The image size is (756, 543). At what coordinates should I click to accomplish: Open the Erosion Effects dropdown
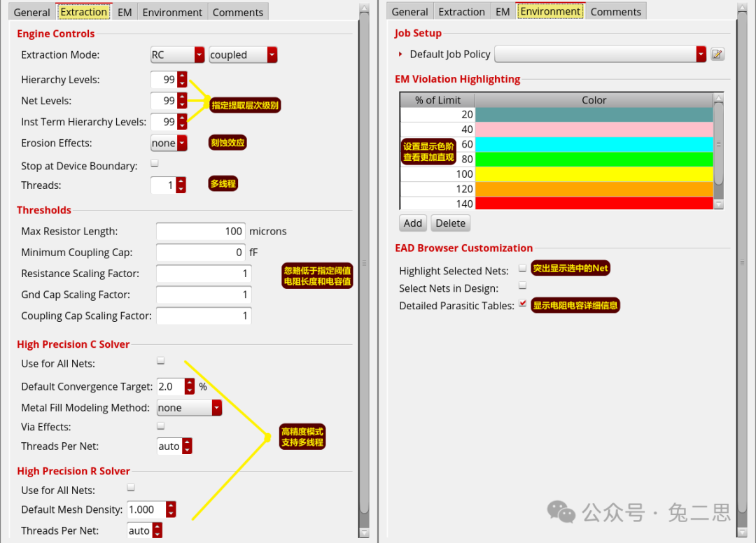182,143
